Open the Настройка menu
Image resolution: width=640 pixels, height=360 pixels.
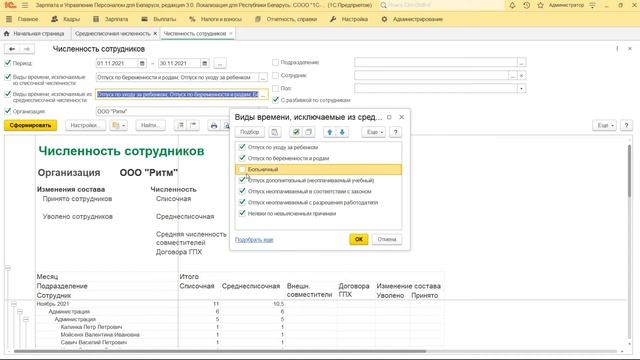pos(349,19)
